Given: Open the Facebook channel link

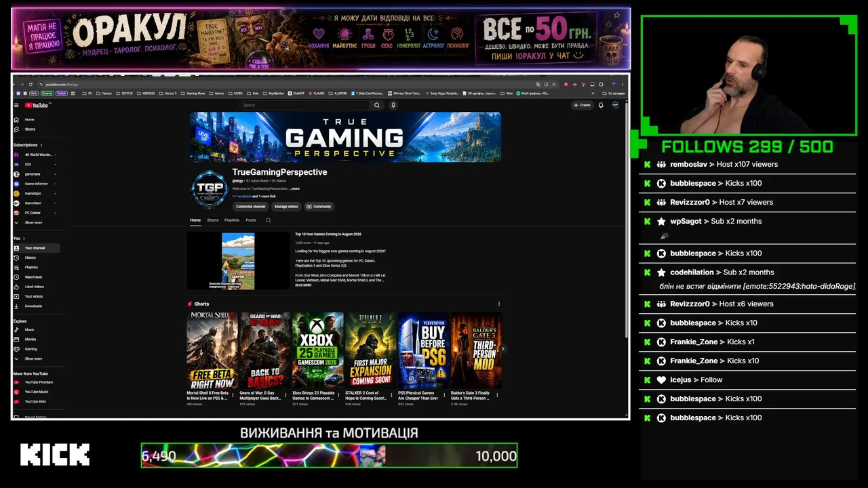Looking at the screenshot, I should (x=243, y=197).
